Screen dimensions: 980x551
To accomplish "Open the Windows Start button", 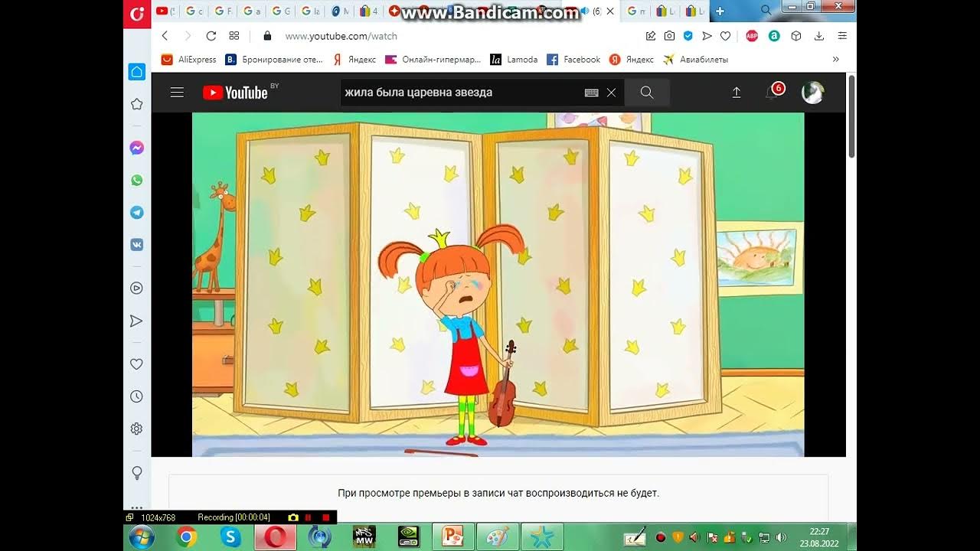I will [x=141, y=537].
